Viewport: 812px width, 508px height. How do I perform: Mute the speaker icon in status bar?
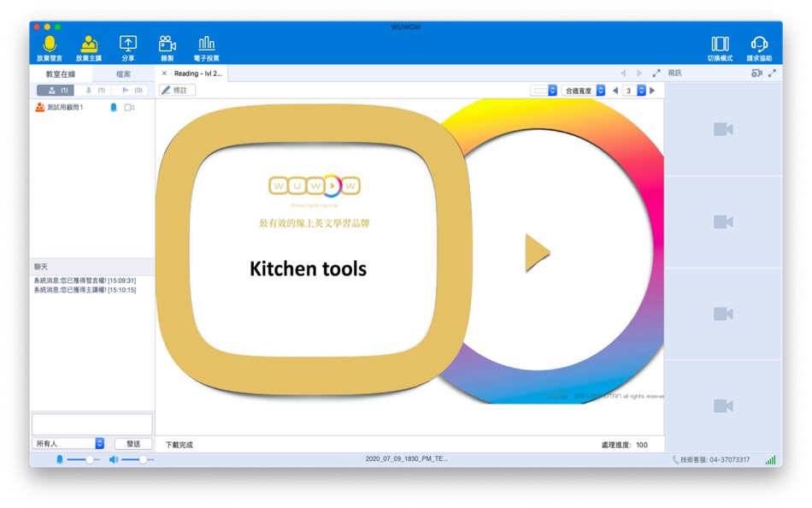114,460
